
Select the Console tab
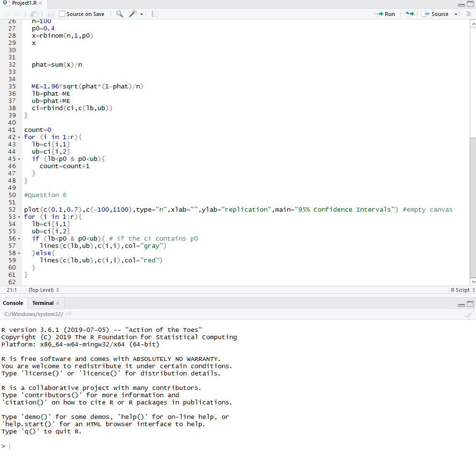click(x=13, y=303)
